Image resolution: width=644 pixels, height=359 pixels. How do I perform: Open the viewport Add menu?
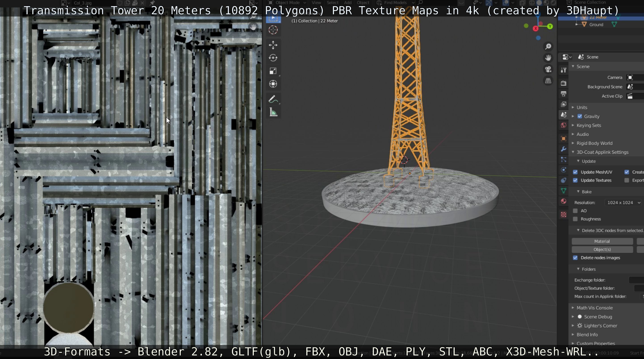point(348,3)
